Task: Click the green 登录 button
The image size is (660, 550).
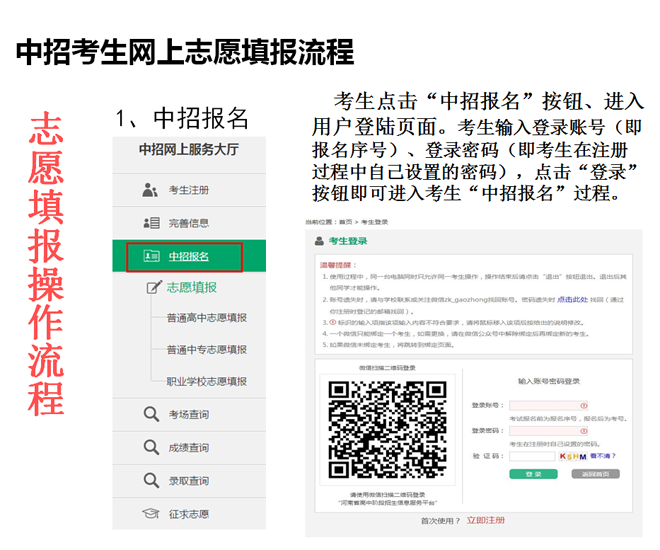Action: tap(533, 473)
